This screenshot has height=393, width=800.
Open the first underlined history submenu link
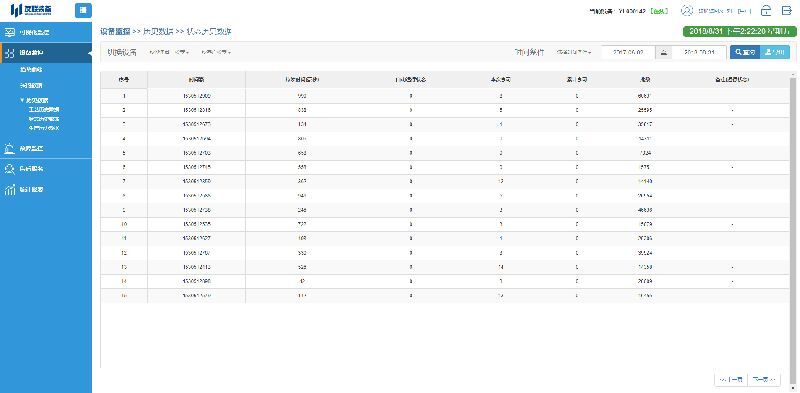44,110
